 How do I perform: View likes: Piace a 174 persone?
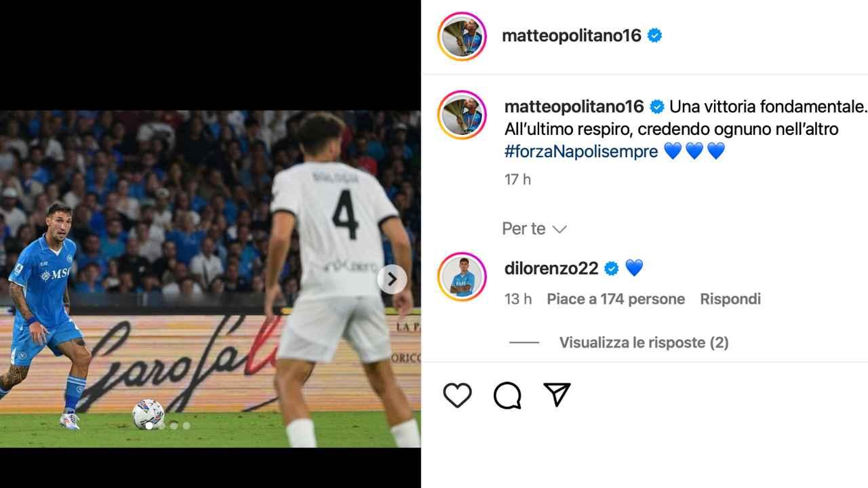[x=616, y=299]
